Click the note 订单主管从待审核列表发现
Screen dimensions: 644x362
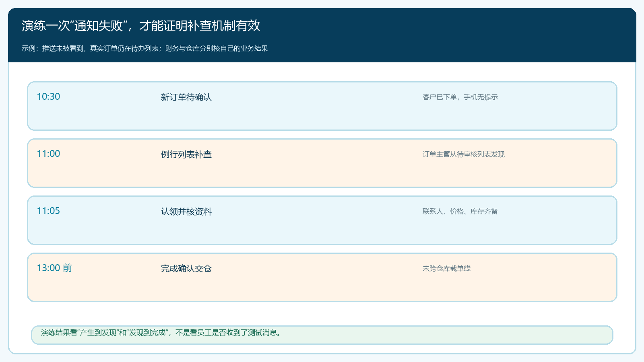(x=463, y=154)
